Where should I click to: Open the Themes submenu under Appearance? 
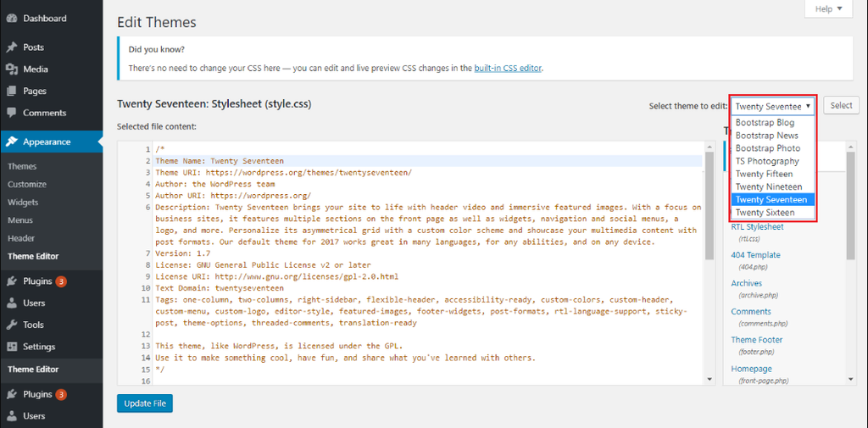22,166
